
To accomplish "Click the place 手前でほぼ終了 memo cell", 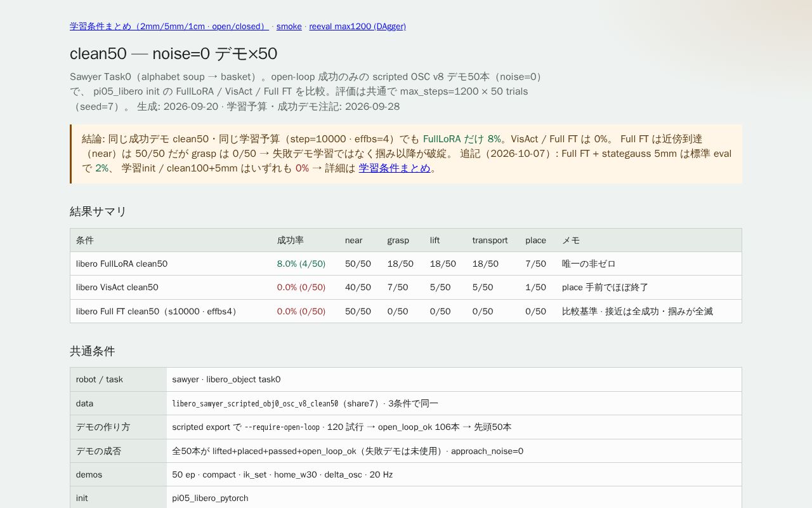I will tap(605, 287).
